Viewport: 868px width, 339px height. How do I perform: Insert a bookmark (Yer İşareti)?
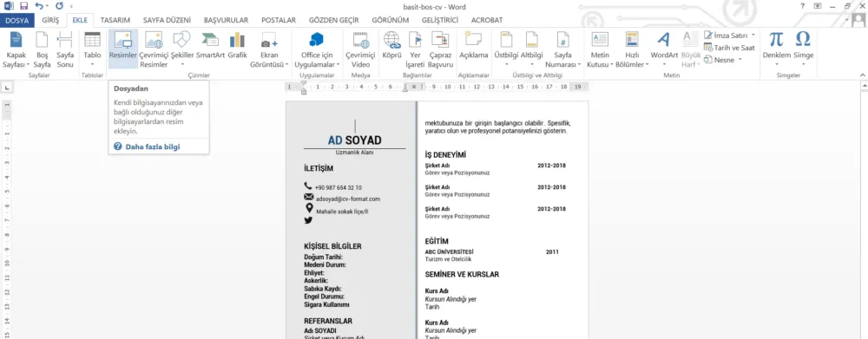415,49
